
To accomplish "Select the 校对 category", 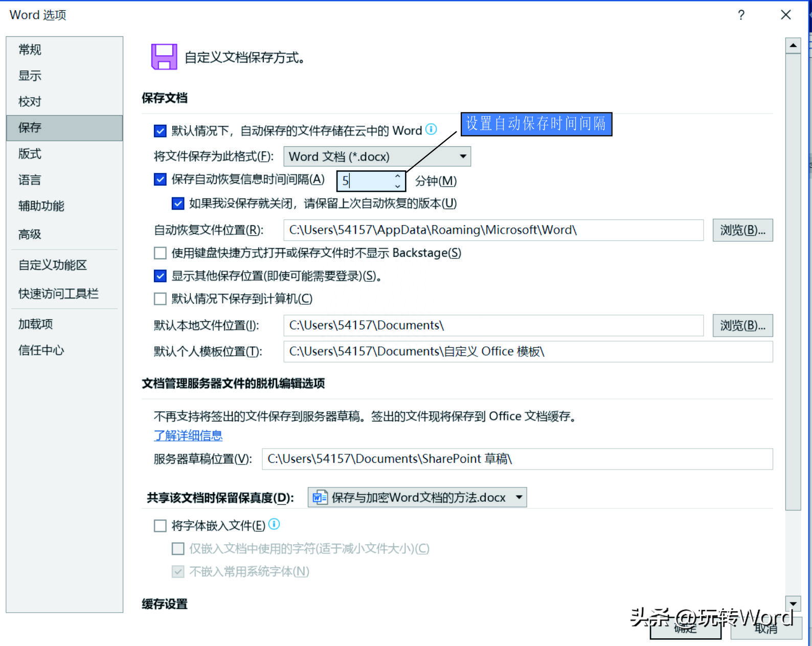I will [x=64, y=102].
